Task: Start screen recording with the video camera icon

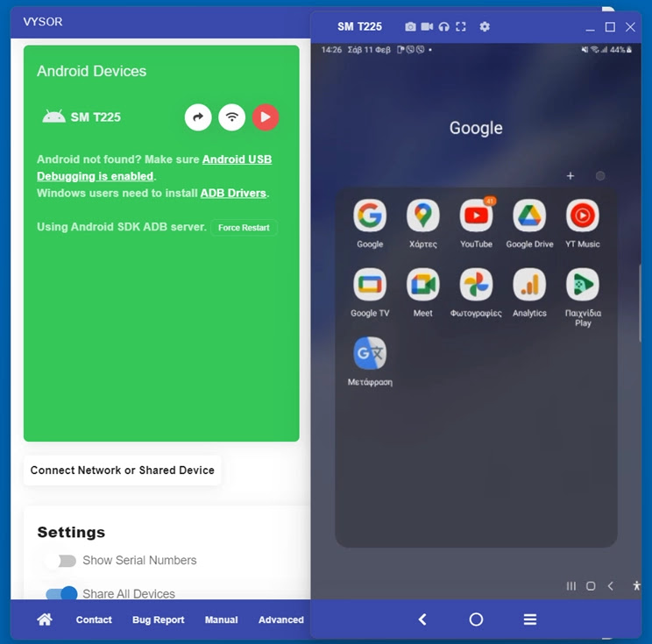Action: pos(427,26)
